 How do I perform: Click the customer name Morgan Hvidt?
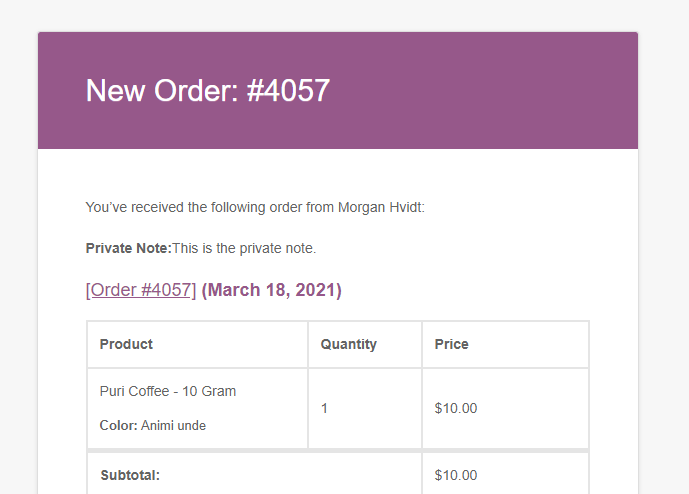381,207
